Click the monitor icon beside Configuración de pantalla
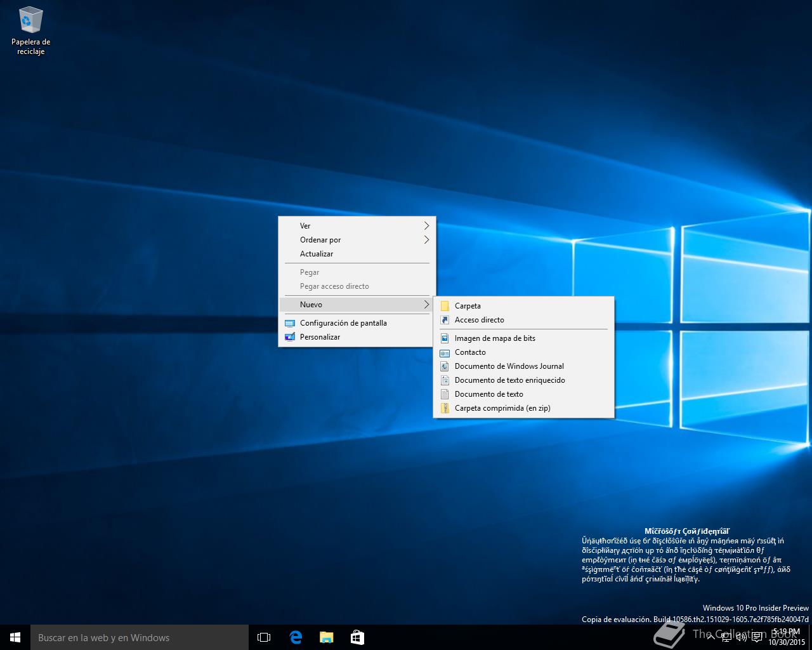 click(290, 323)
